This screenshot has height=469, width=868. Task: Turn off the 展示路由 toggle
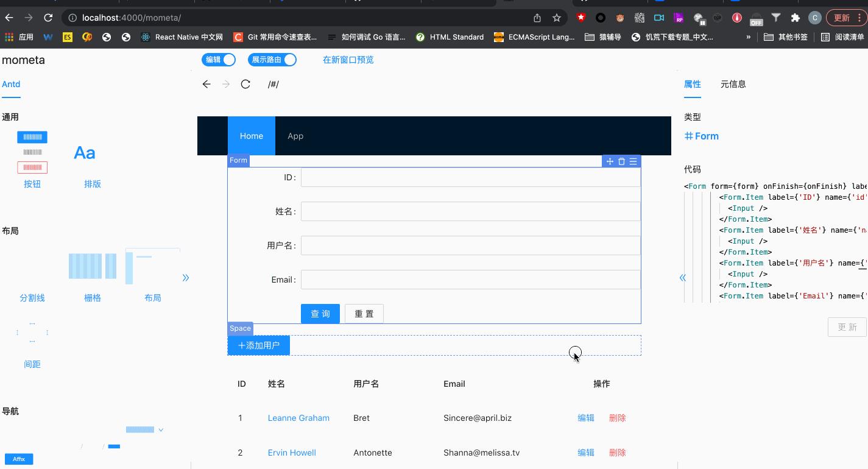point(272,60)
